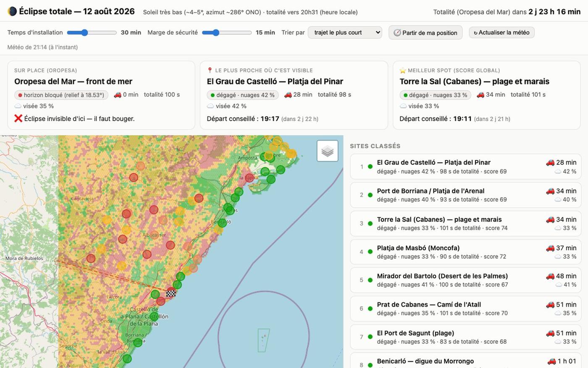Click the green site marker near Benicarló

click(x=222, y=223)
